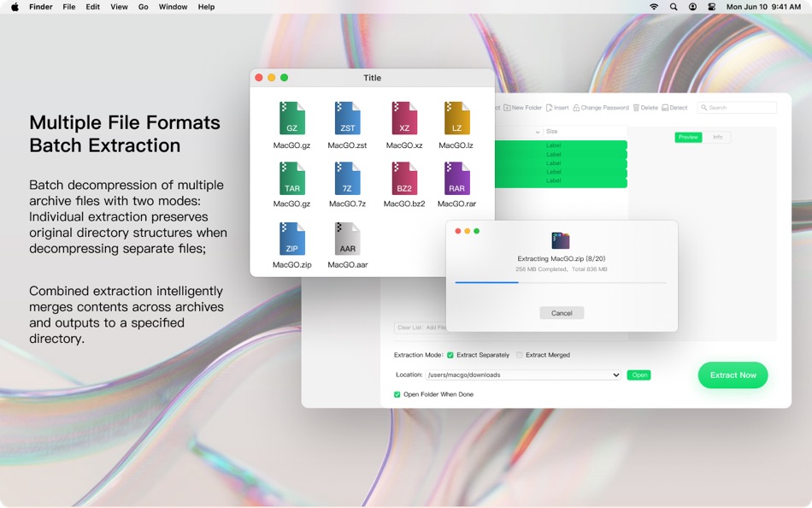The image size is (812, 508).
Task: Open the File menu
Action: pos(69,7)
